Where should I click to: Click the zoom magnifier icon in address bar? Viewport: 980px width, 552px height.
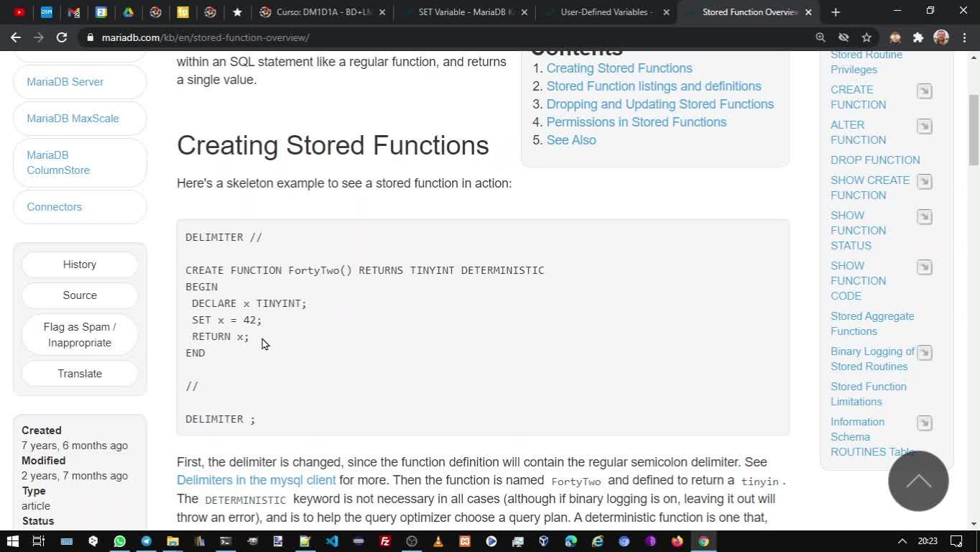[x=820, y=37]
